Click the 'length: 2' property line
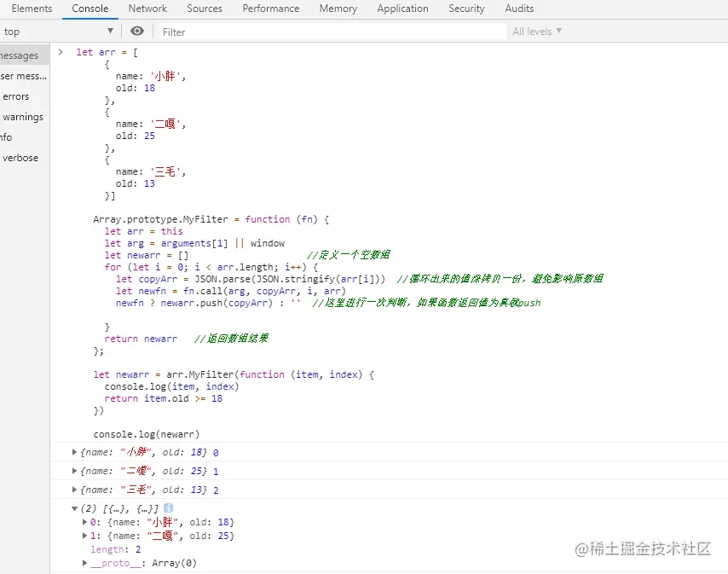Viewport: 728px width, 574px height. click(x=116, y=549)
